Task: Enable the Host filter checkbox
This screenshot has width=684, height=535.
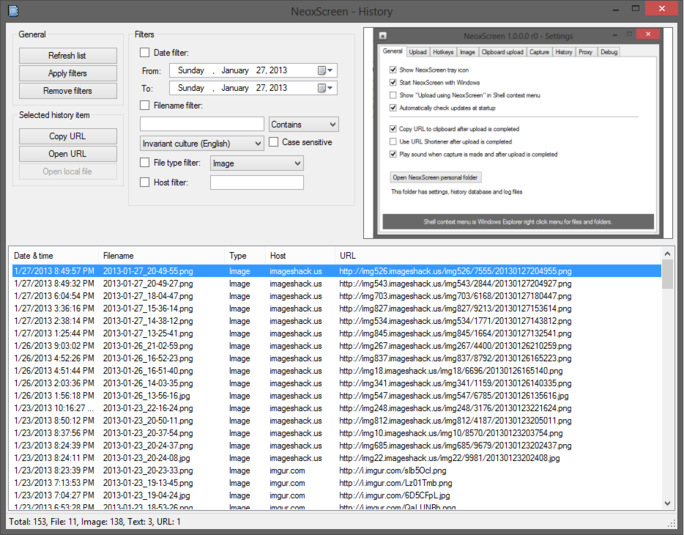Action: (x=144, y=182)
